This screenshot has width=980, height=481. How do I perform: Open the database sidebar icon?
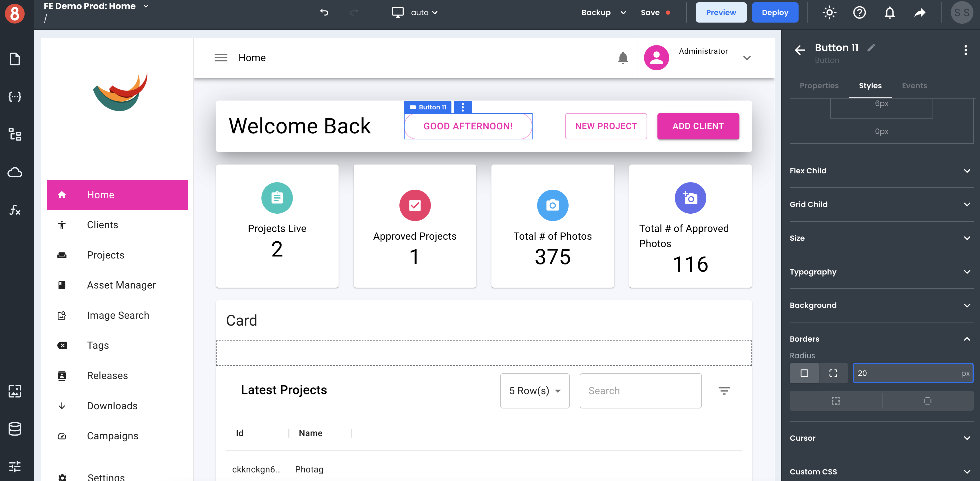[15, 429]
